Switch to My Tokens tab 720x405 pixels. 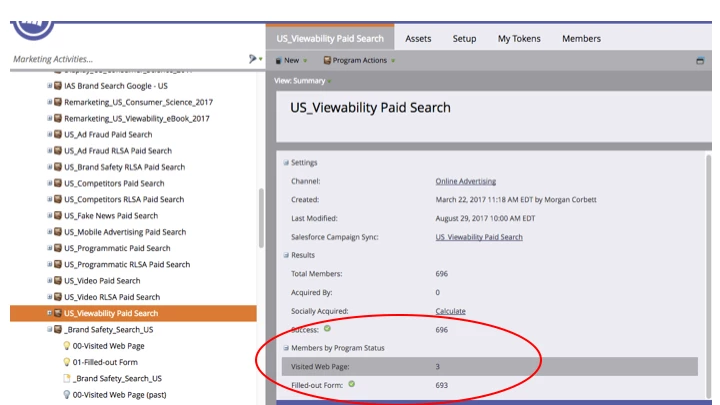(x=519, y=39)
